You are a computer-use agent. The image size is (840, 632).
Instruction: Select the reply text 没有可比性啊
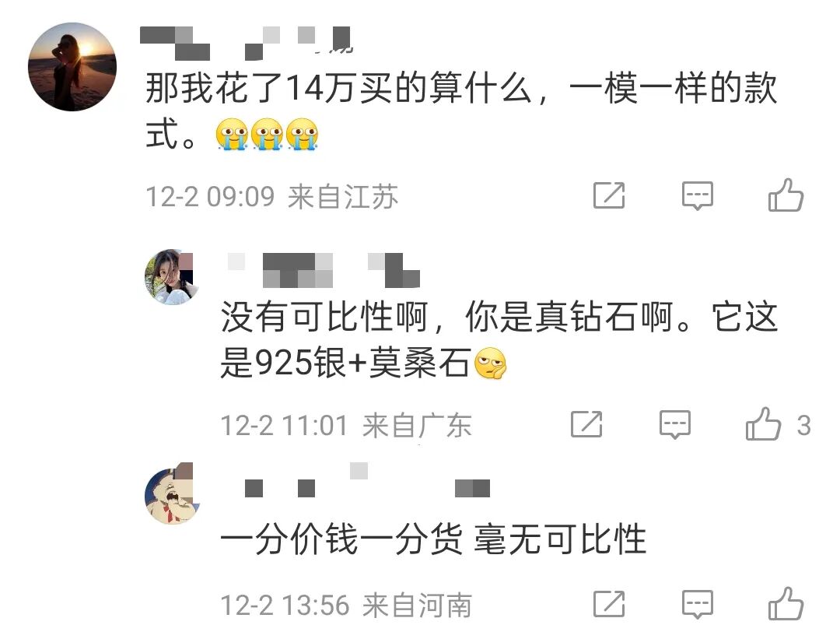tap(324, 317)
